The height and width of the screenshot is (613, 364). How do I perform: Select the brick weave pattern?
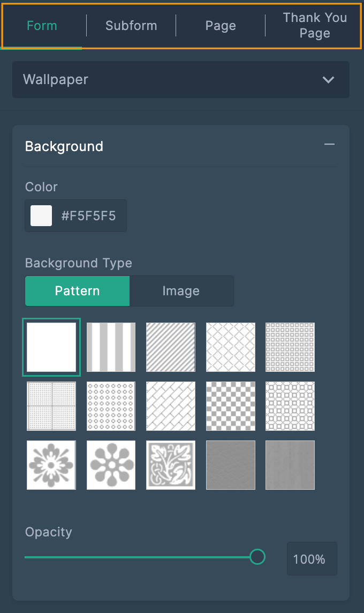(x=171, y=406)
